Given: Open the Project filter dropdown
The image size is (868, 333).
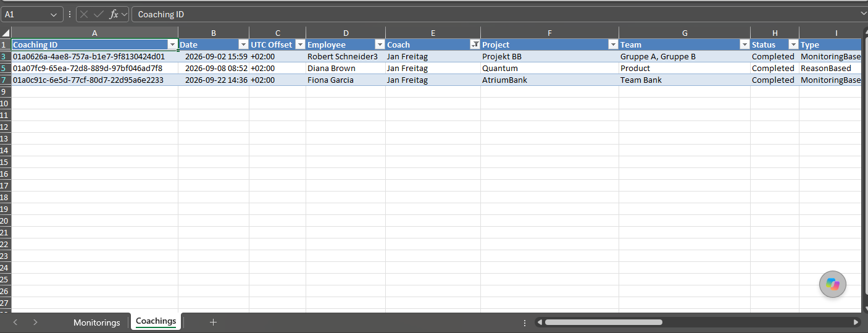Looking at the screenshot, I should [x=613, y=44].
